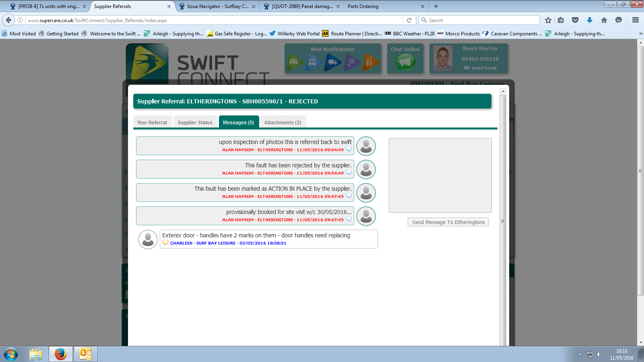Click the speech bubble on 'ACTION IN PLACE' message
The width and height of the screenshot is (644, 362).
tap(349, 196)
